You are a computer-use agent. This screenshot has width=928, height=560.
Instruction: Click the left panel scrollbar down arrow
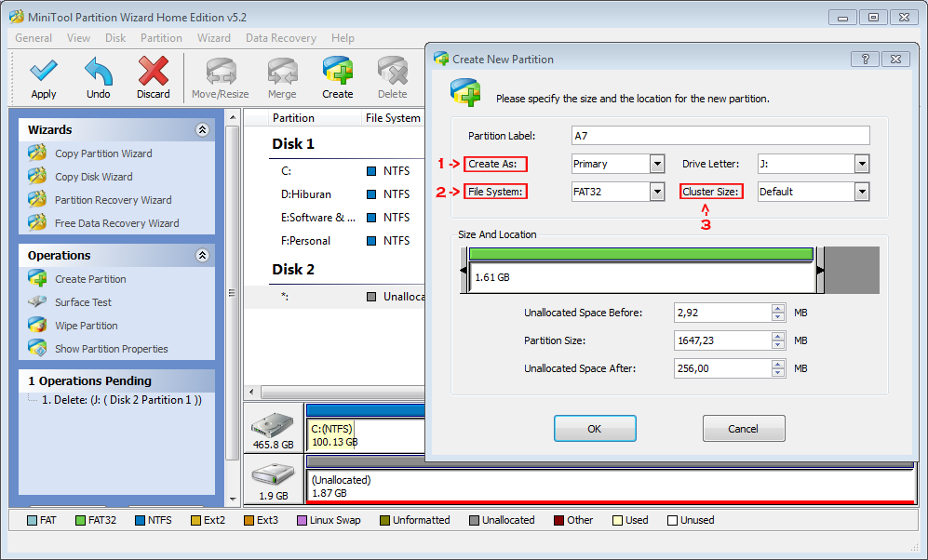pos(233,500)
